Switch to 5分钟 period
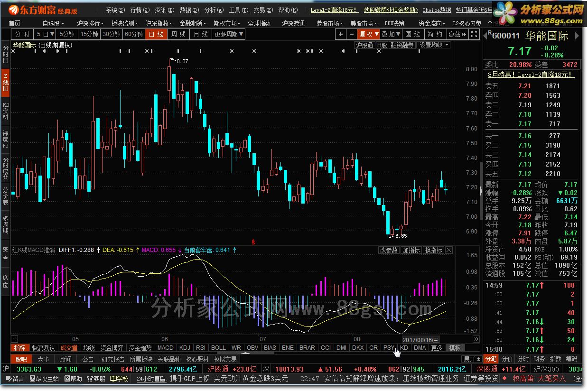The width and height of the screenshot is (588, 391). point(67,34)
